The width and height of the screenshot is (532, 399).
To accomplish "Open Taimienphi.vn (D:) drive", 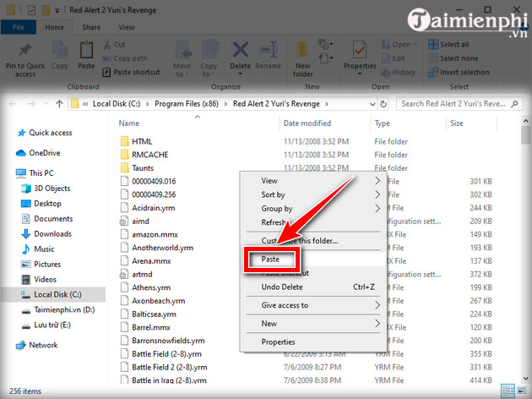I will click(x=58, y=310).
